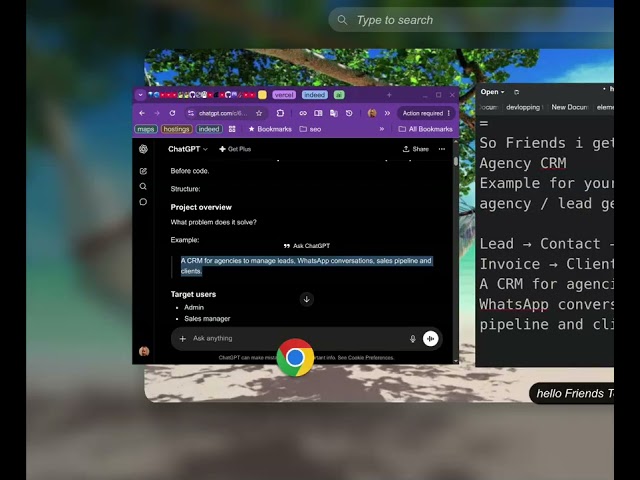
Task: Reload the ChatGPT page
Action: coord(172,113)
